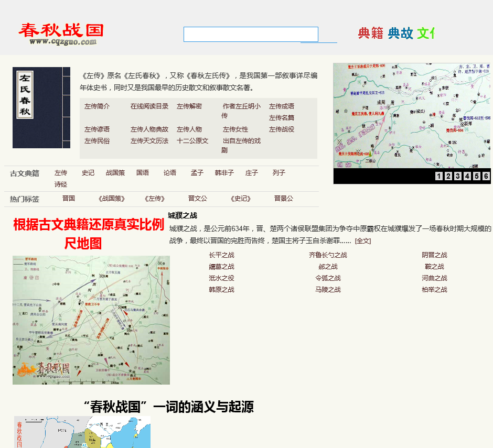Click the 晋国 hot tag

pos(69,198)
